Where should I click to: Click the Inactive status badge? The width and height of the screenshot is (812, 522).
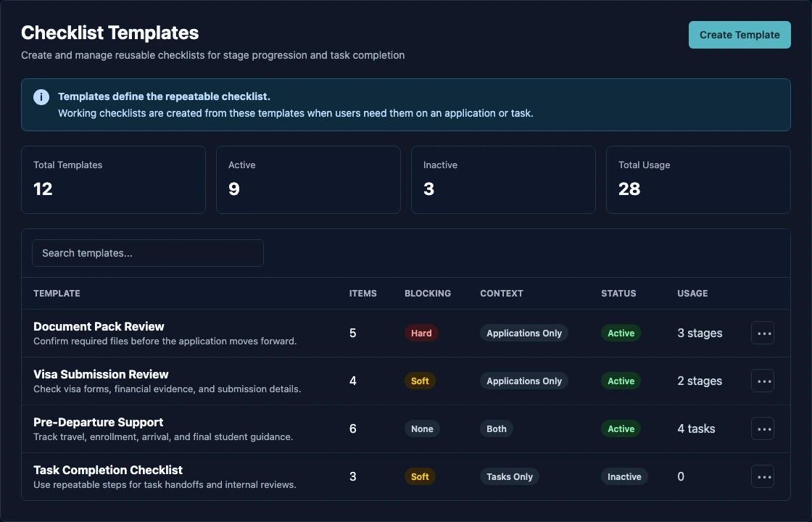pos(624,476)
